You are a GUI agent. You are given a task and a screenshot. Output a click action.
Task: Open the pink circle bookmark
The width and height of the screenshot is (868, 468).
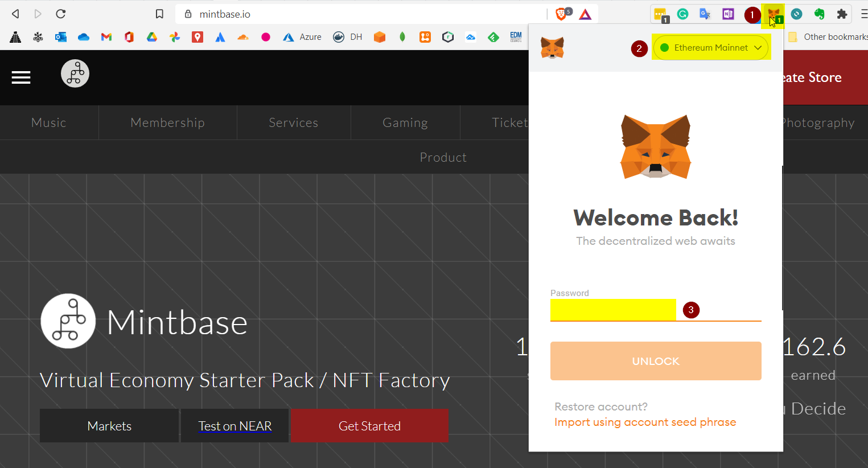266,37
